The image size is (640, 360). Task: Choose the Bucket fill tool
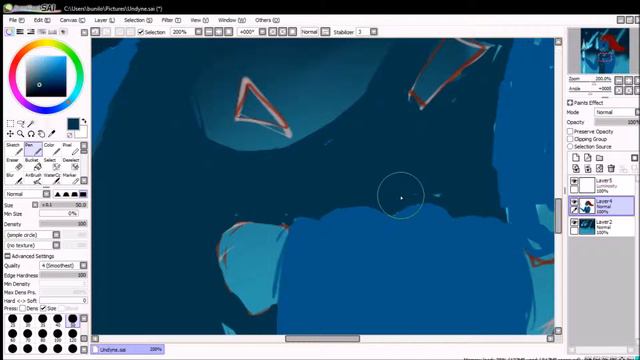[x=33, y=164]
